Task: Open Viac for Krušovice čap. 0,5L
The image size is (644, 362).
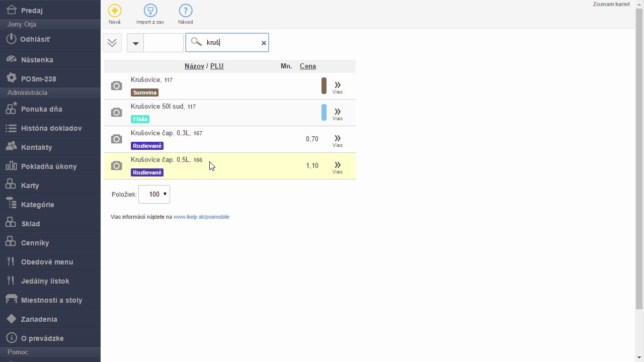Action: tap(338, 167)
